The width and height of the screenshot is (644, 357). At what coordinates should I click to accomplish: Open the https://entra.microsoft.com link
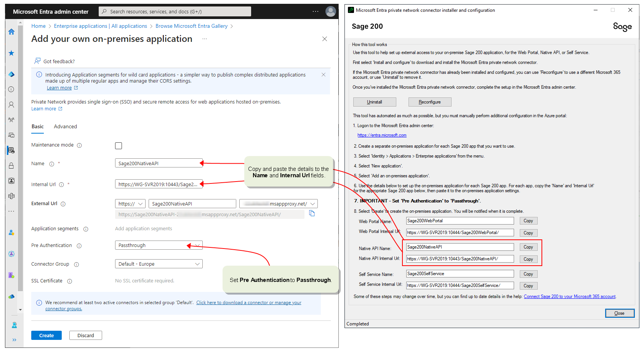[382, 135]
